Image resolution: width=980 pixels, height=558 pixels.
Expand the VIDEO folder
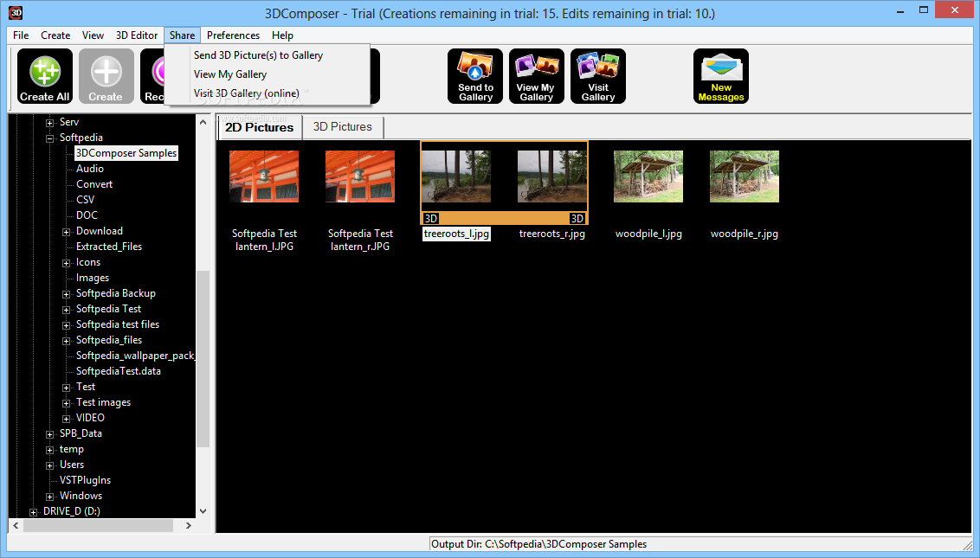point(66,419)
